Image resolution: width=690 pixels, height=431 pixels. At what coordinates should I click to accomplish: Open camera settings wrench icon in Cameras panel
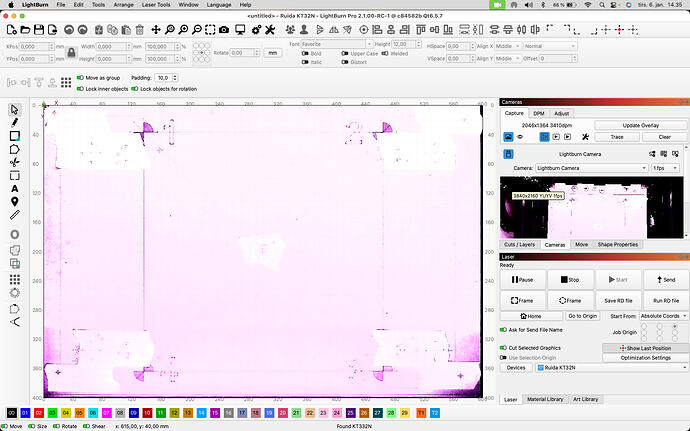click(x=585, y=137)
